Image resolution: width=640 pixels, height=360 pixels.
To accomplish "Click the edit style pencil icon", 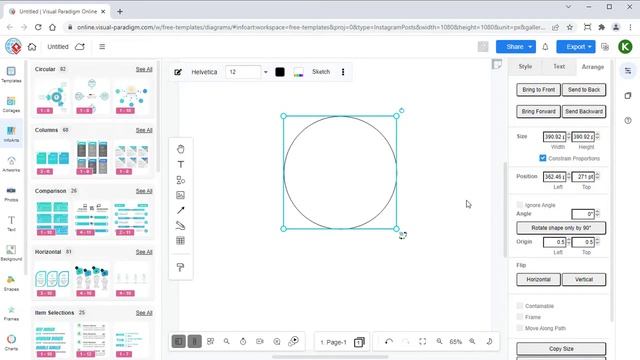I will tap(178, 72).
